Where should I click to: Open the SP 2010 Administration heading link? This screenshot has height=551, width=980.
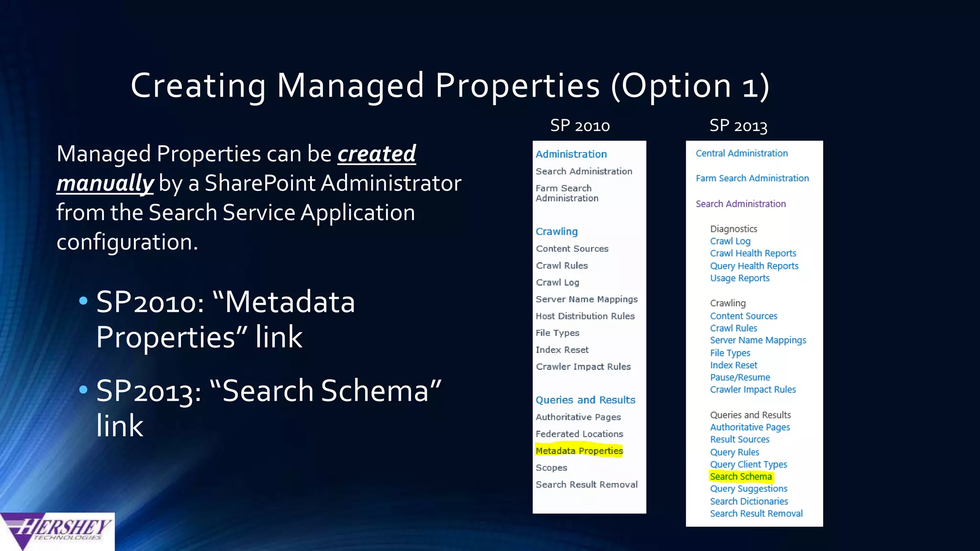pyautogui.click(x=571, y=154)
